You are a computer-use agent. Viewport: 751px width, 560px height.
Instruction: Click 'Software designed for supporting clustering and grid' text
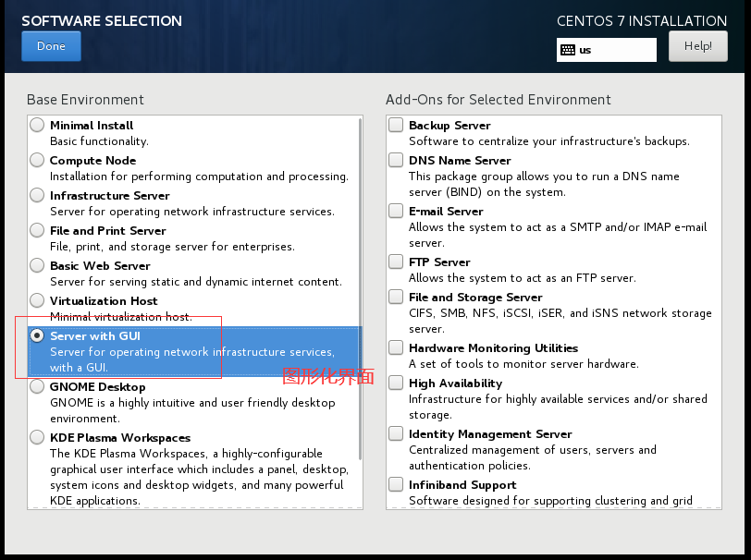coord(550,500)
